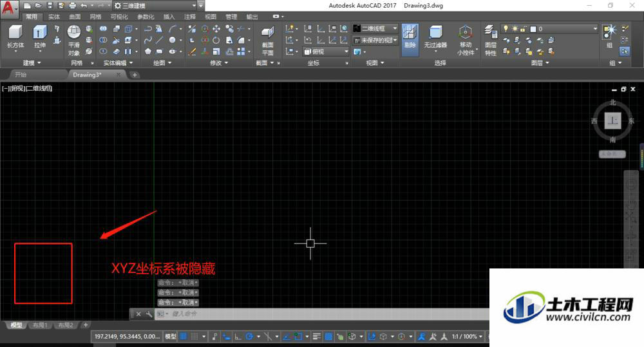Switch to the 曲面 ribbon tab

click(75, 17)
